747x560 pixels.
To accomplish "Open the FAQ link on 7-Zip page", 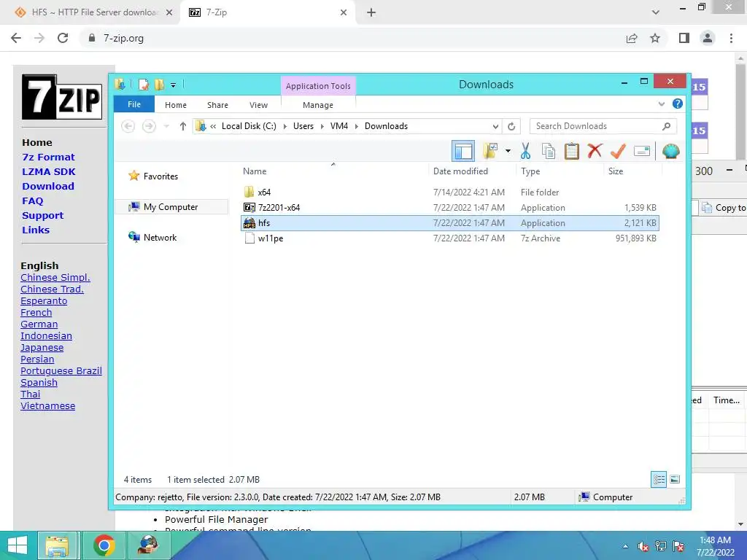I will (x=32, y=201).
